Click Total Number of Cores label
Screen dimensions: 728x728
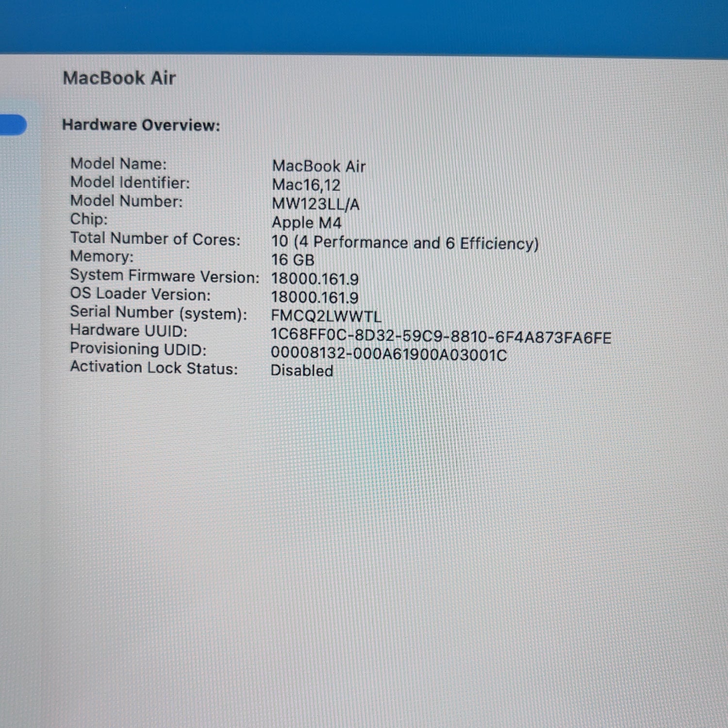(155, 239)
